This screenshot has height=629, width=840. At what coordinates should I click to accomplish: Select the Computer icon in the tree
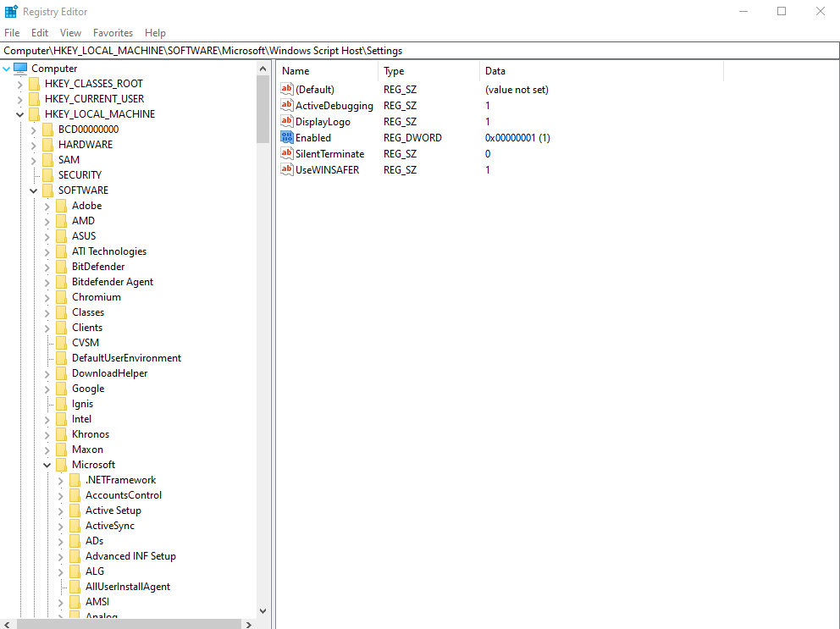pyautogui.click(x=20, y=69)
